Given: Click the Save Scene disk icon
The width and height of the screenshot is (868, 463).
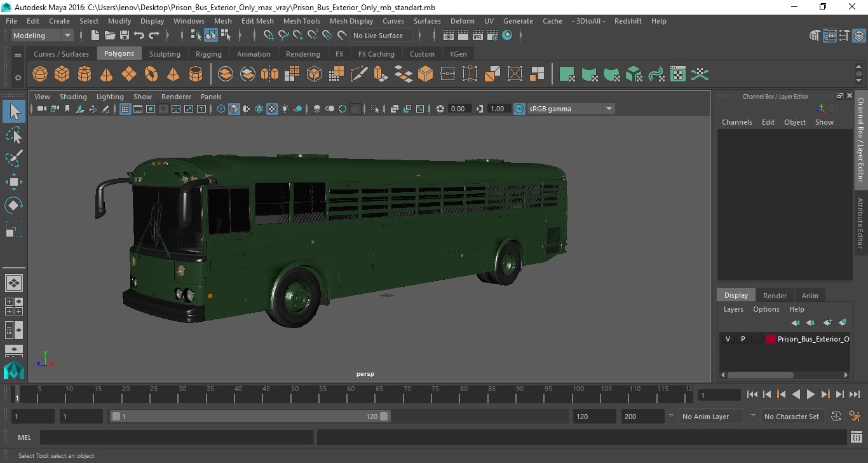Looking at the screenshot, I should (x=125, y=36).
